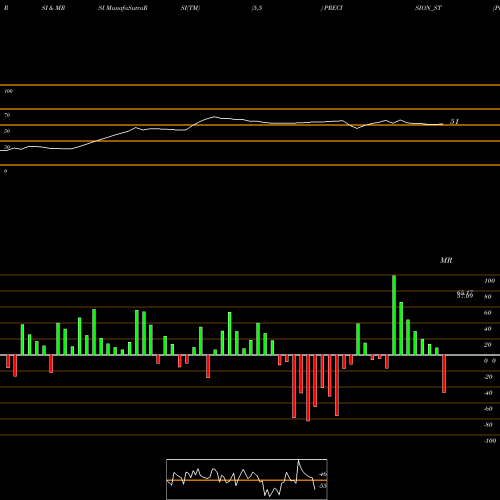Click the "SI MunafaSutraR" header label
The width and height of the screenshot is (500, 500).
[123, 8]
